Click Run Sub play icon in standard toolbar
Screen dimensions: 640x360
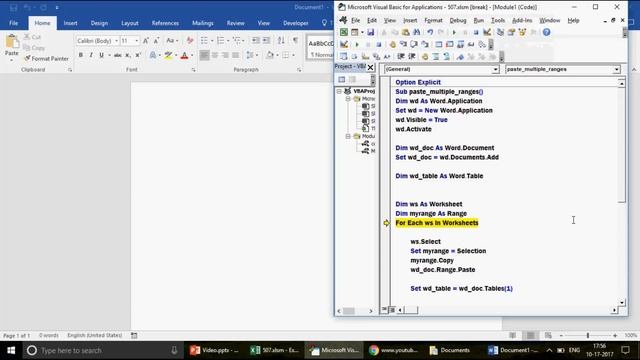(x=454, y=32)
